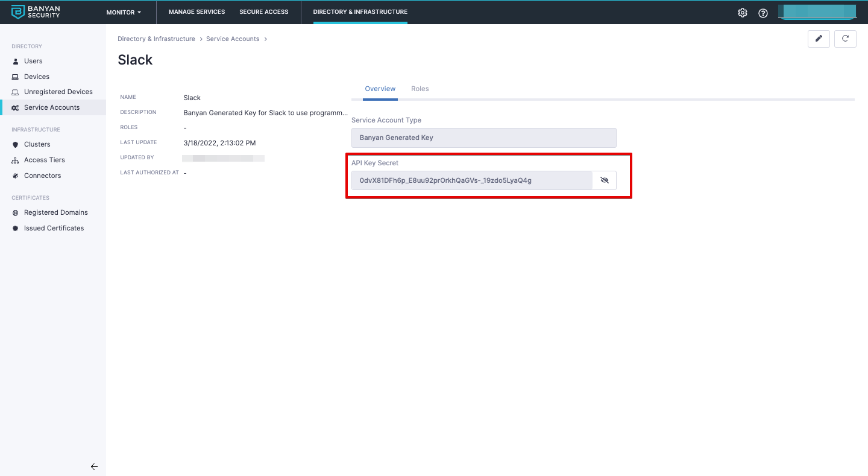
Task: Click the Devices laptop icon in sidebar
Action: click(16, 77)
